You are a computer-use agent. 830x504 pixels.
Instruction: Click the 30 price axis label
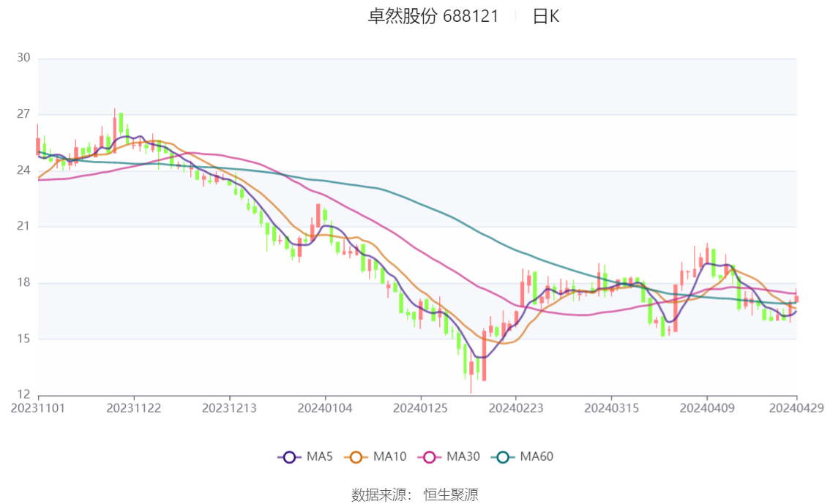(23, 58)
